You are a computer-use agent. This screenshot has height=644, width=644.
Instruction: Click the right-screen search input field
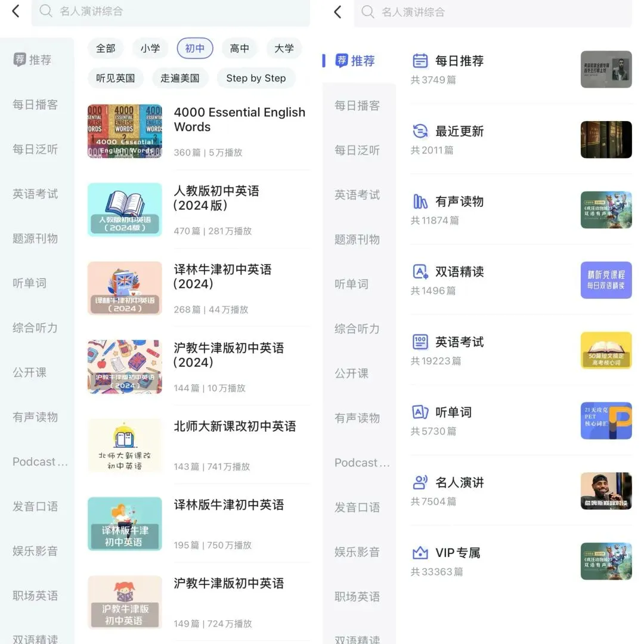493,13
